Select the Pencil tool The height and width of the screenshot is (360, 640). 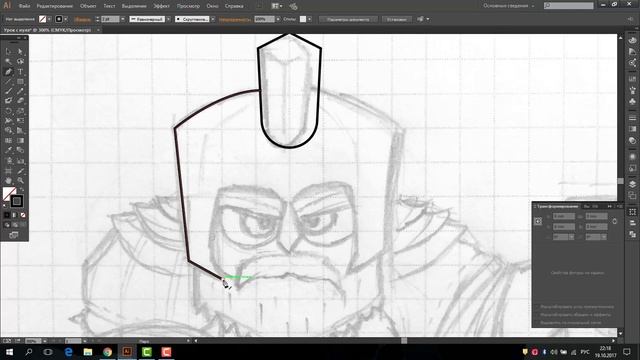pyautogui.click(x=20, y=91)
